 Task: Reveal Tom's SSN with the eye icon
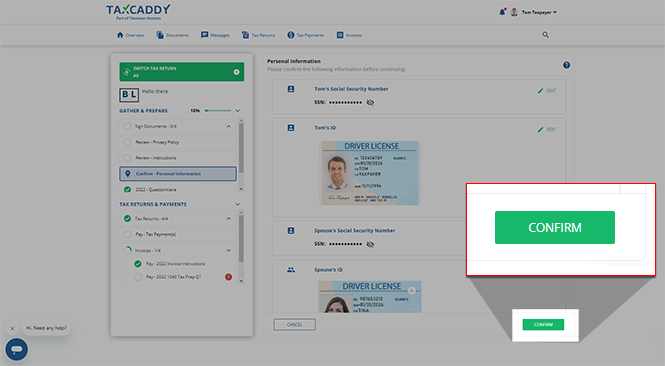point(370,102)
